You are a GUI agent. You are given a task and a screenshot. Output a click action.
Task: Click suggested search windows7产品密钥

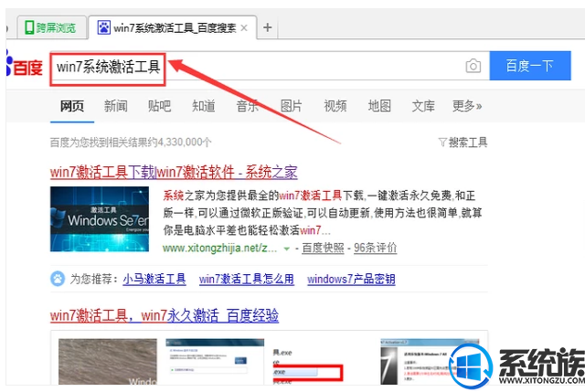click(351, 279)
